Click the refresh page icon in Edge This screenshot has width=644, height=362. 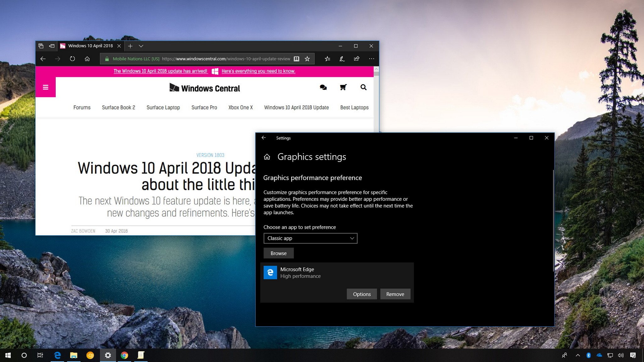72,58
